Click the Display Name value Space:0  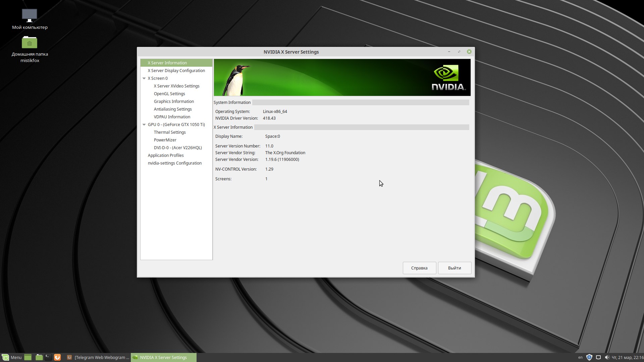(272, 136)
